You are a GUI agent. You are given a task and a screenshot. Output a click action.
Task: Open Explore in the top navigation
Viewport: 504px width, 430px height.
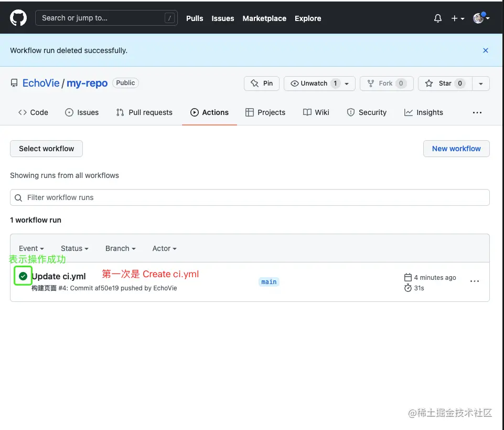coord(308,18)
